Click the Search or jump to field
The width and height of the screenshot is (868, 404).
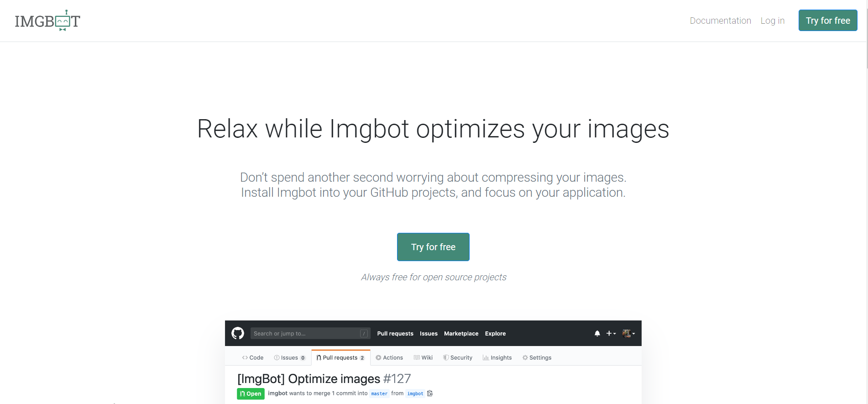tap(306, 334)
